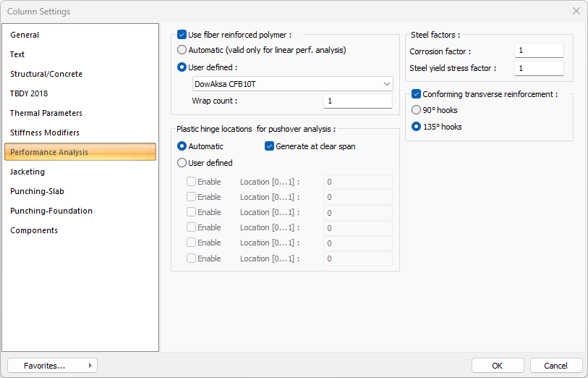Open the TBDY 2018 settings page
The height and width of the screenshot is (378, 588).
coord(29,93)
